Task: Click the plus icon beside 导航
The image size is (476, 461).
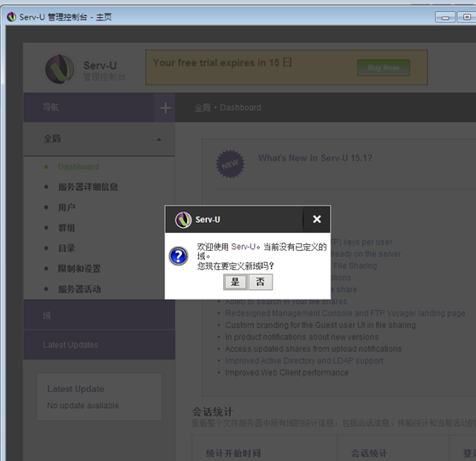Action: [165, 108]
